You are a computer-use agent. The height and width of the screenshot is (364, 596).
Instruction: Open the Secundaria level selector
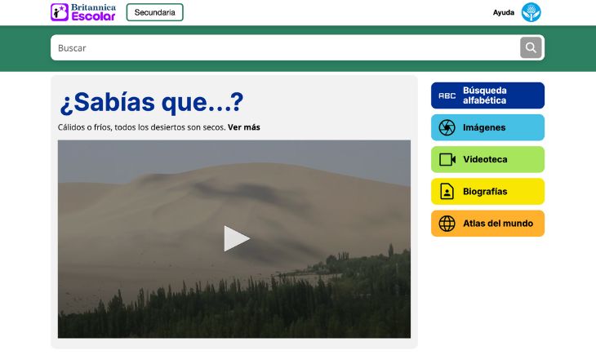[154, 12]
